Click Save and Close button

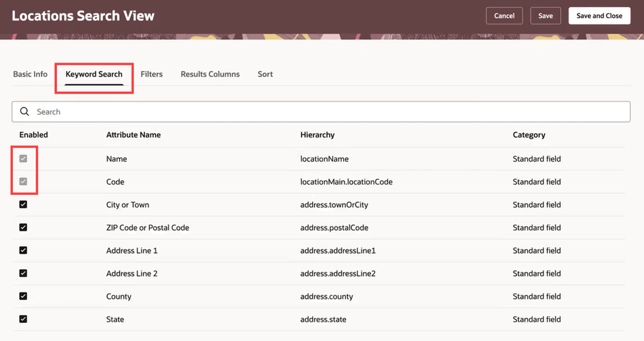pos(600,16)
